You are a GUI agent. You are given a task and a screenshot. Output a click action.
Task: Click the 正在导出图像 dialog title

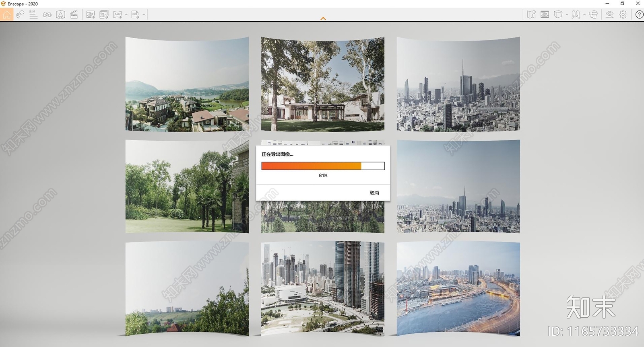point(278,154)
